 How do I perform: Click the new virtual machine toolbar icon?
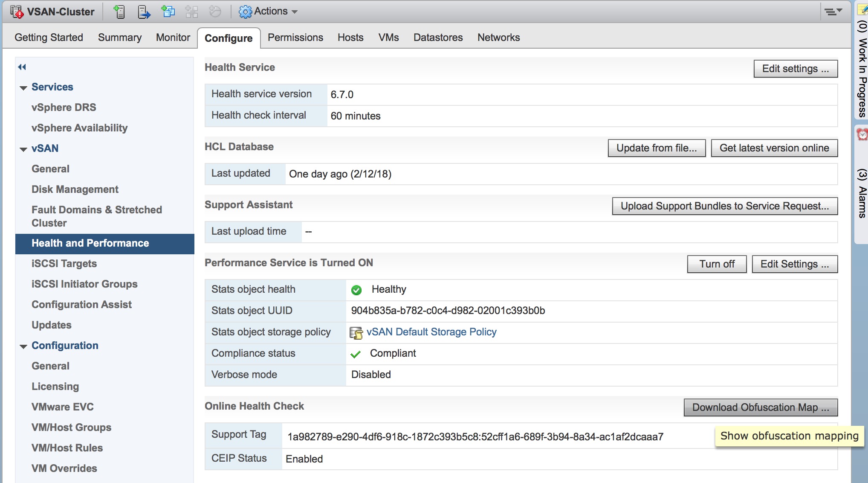coord(168,11)
